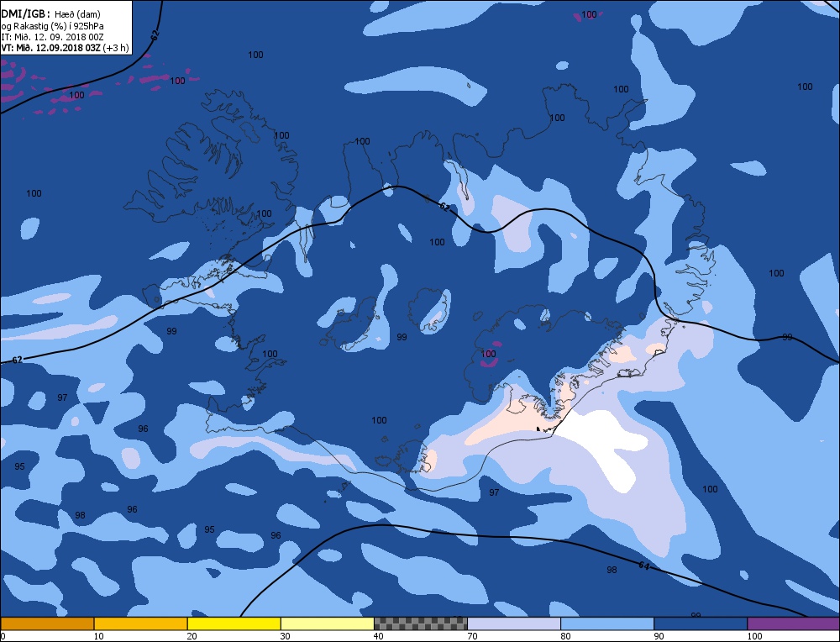The width and height of the screenshot is (840, 642).
Task: Click the dark orange 0–10 legend swatch
Action: (x=47, y=624)
